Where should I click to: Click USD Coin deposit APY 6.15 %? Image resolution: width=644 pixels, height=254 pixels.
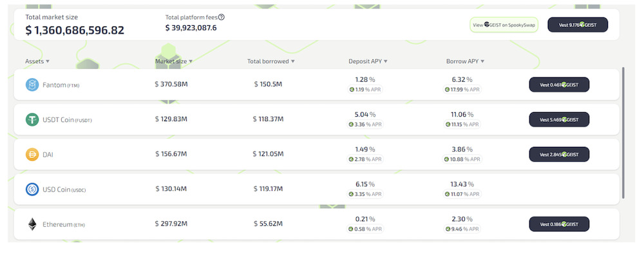pos(365,184)
